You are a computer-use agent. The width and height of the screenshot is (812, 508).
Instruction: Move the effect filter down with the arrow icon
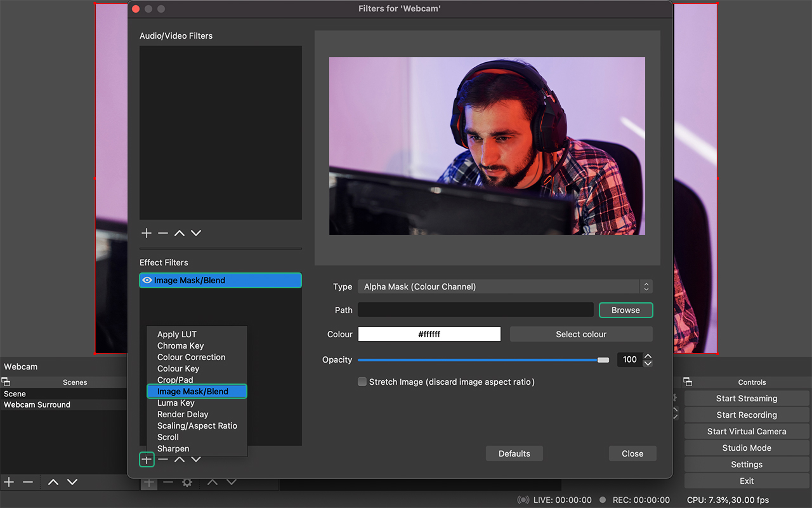coord(196,459)
